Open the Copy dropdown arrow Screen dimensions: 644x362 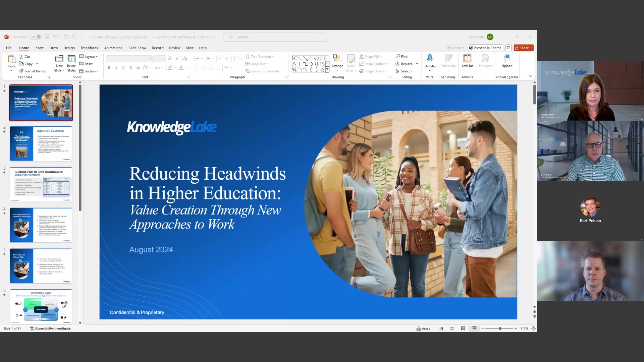pos(37,64)
